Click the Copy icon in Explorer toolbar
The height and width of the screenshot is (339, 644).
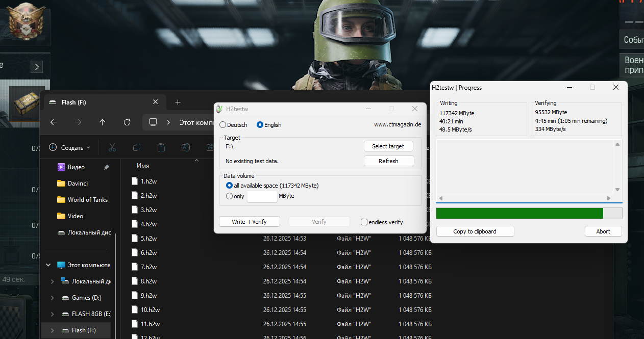point(137,147)
